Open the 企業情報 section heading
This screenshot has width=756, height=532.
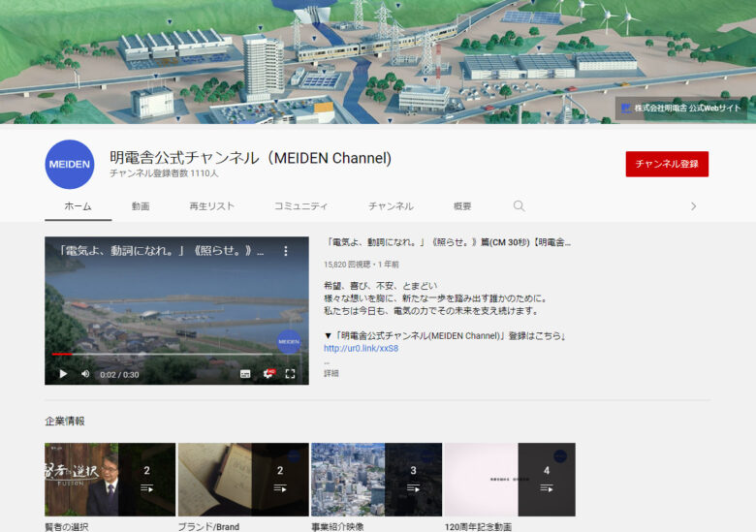click(65, 422)
